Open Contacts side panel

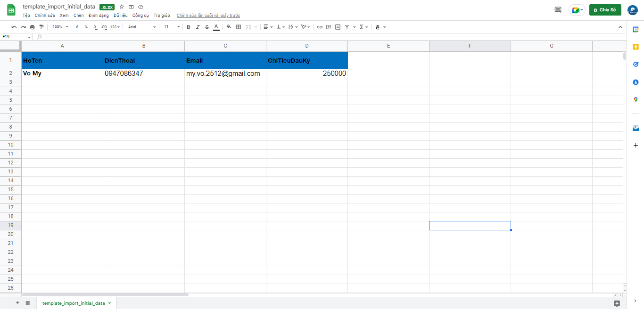(x=636, y=82)
